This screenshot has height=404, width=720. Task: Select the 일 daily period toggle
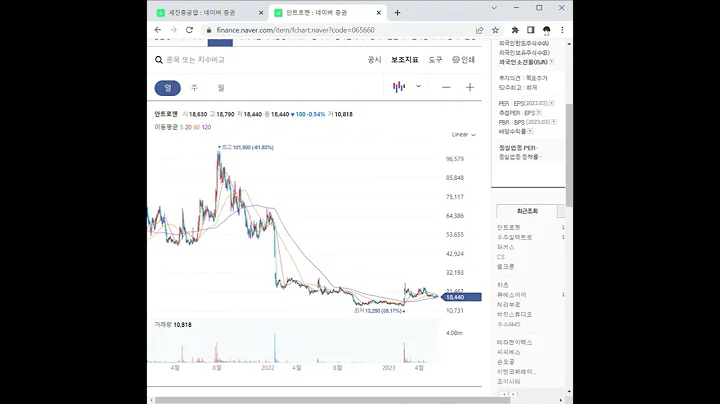pyautogui.click(x=168, y=88)
